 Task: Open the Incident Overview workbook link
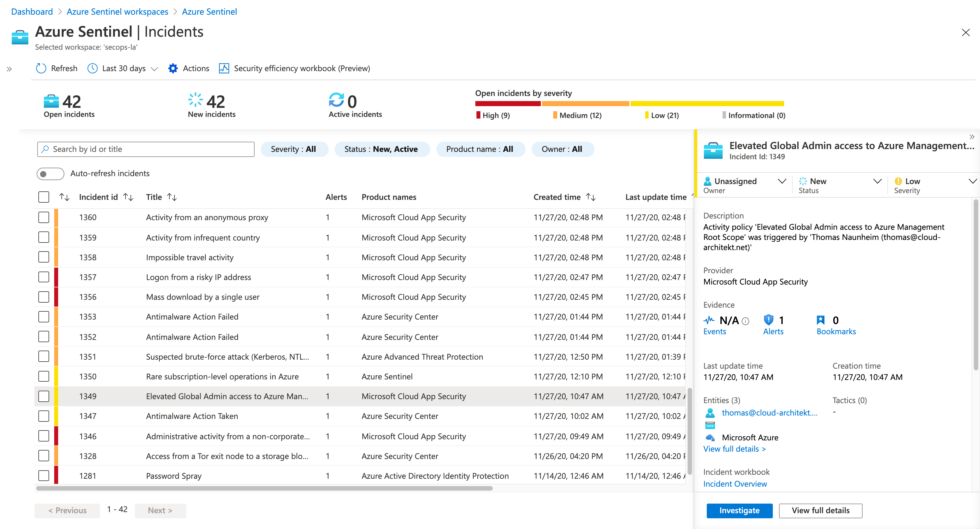735,484
